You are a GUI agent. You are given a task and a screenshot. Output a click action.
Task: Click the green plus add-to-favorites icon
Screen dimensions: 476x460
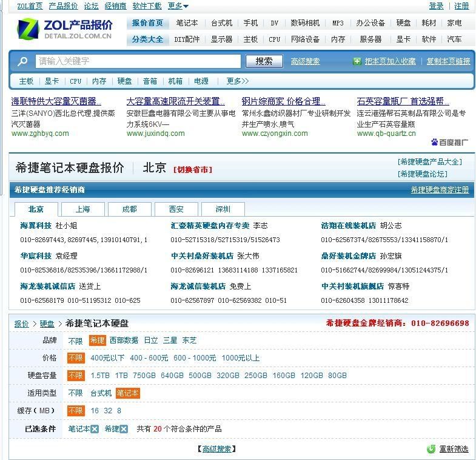[x=357, y=61]
